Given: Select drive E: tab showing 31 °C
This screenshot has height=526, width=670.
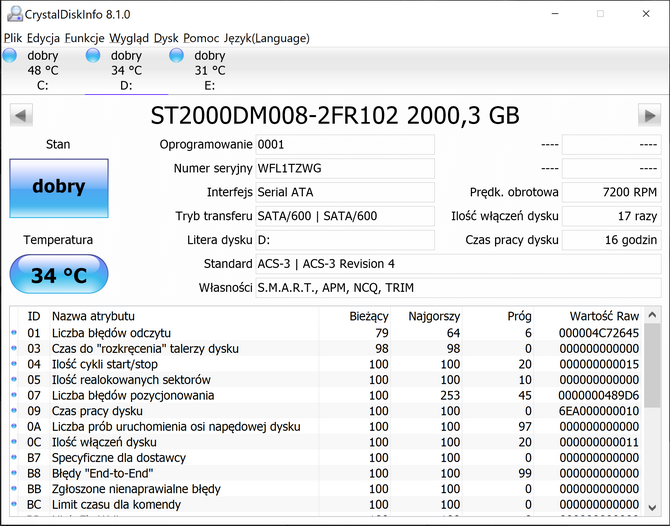Looking at the screenshot, I should pos(210,71).
